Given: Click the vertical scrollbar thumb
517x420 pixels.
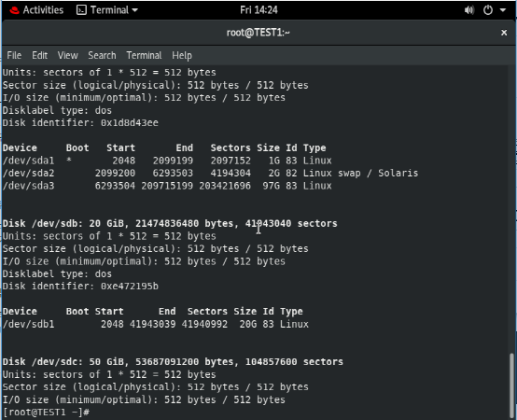Looking at the screenshot, I should tap(511, 385).
